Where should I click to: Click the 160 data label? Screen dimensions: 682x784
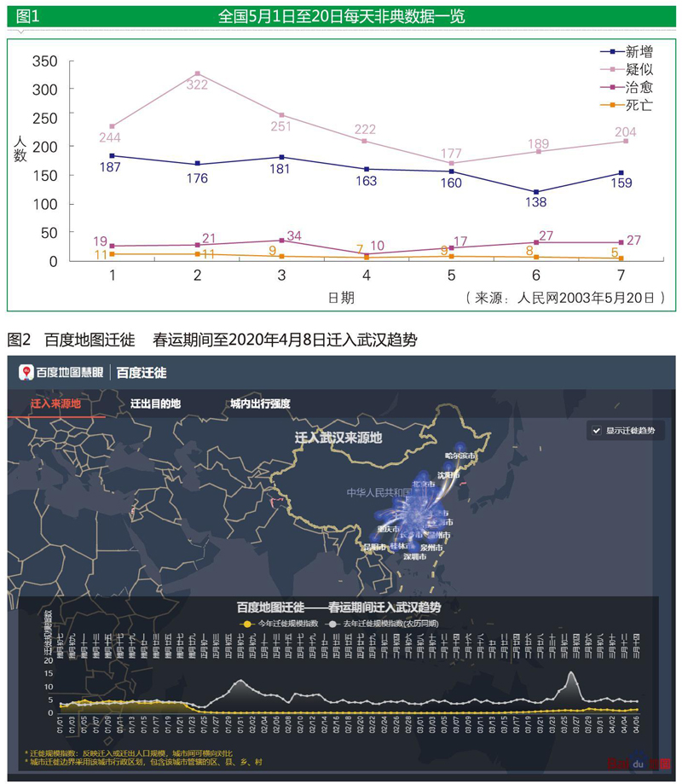pyautogui.click(x=451, y=183)
